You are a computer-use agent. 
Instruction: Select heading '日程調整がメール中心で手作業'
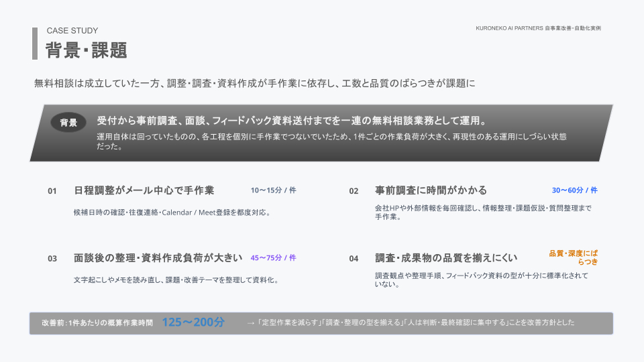pyautogui.click(x=144, y=190)
